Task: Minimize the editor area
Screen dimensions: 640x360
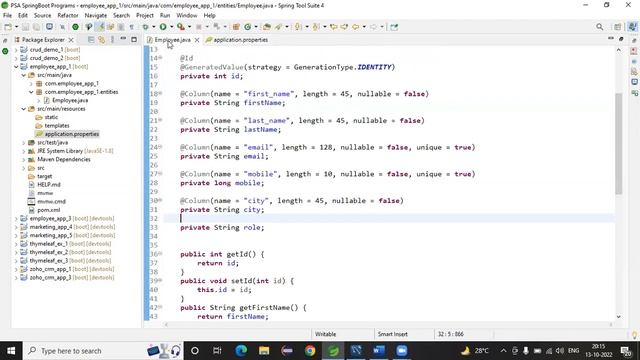Action: pyautogui.click(x=611, y=38)
